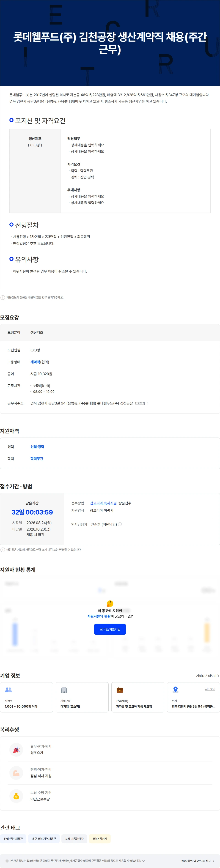
Task: Open 지도보기 next to 근무지주소
Action: [x=140, y=403]
